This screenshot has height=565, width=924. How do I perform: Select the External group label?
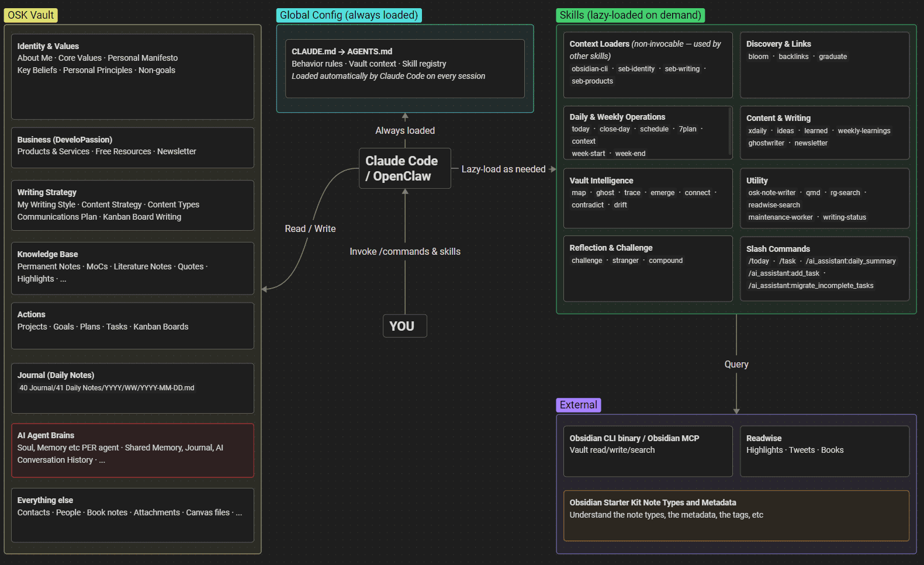(579, 405)
